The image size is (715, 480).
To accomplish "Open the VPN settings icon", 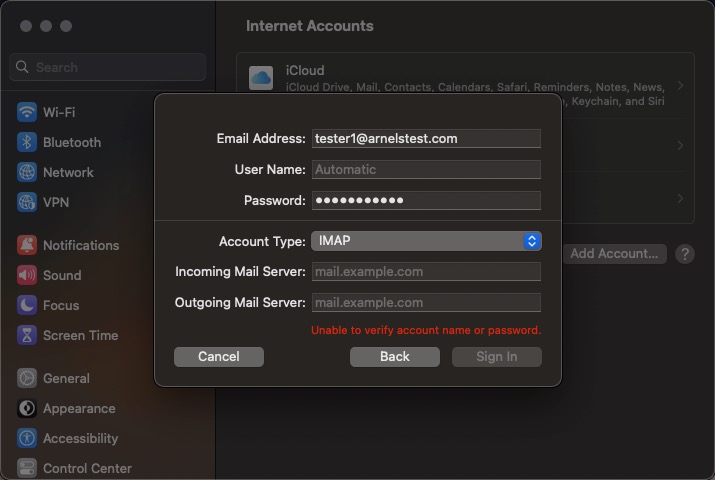I will [27, 202].
